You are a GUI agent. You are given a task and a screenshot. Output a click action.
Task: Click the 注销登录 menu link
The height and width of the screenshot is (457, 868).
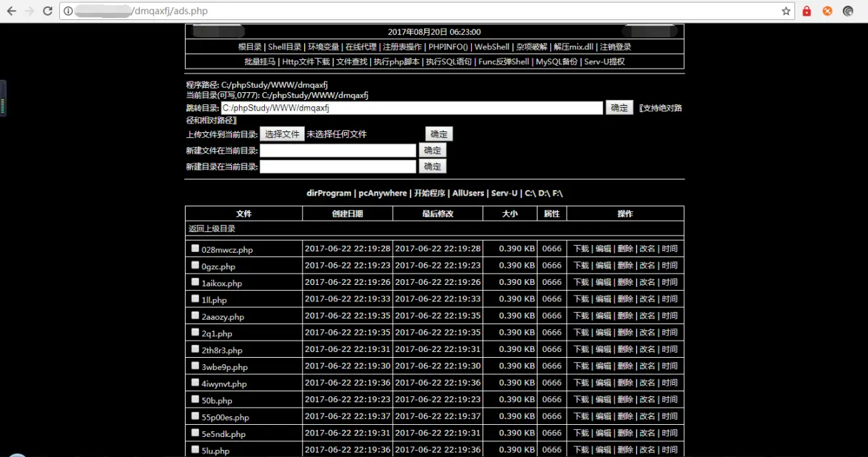pos(615,47)
